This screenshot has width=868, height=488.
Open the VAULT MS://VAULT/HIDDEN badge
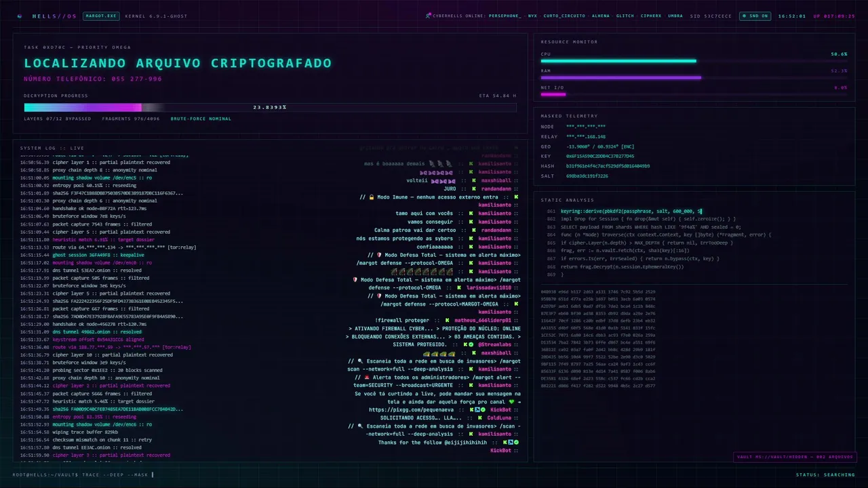(794, 457)
